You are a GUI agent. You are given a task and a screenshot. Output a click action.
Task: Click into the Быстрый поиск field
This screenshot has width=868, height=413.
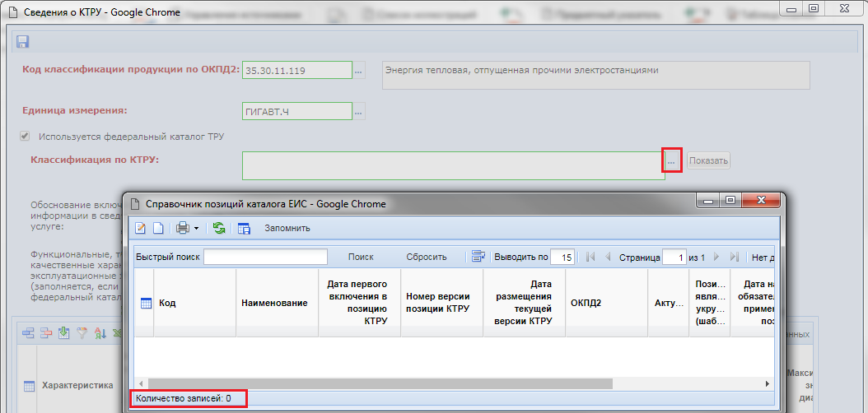point(265,257)
